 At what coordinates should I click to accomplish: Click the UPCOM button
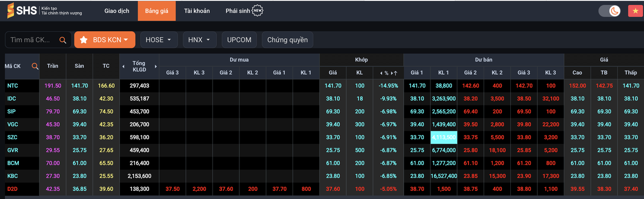pyautogui.click(x=239, y=40)
